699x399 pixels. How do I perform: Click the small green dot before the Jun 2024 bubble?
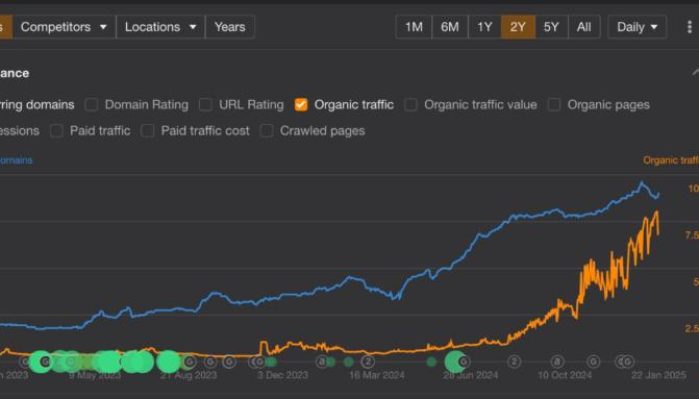coord(431,362)
